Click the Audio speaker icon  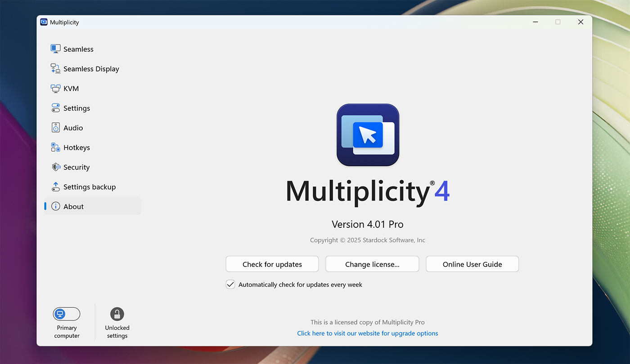point(55,128)
